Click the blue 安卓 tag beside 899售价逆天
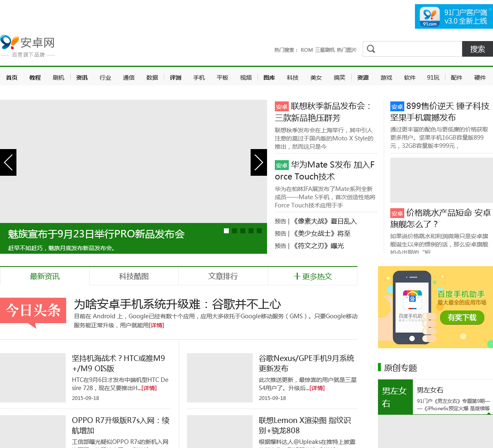Viewport: 493px width, 448px height. (x=397, y=106)
